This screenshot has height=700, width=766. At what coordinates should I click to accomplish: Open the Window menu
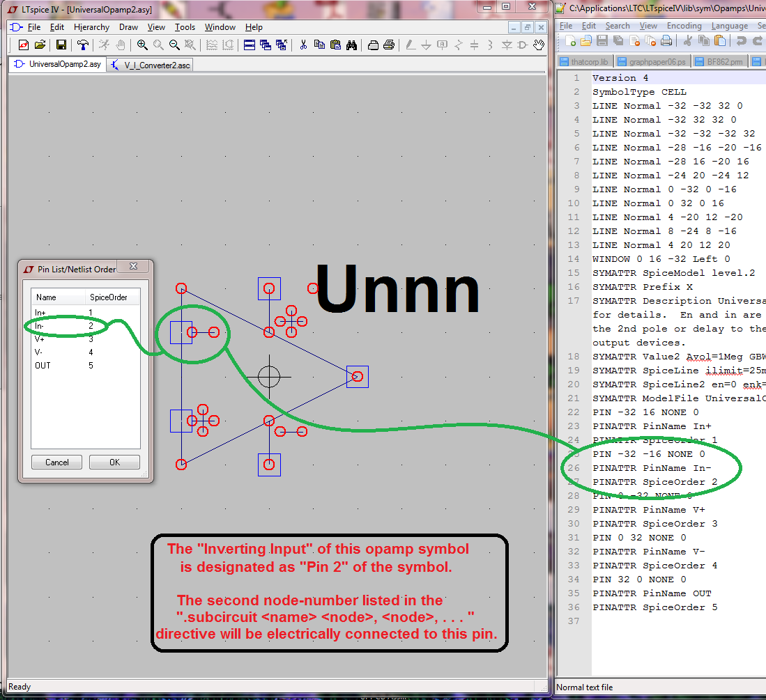coord(220,27)
